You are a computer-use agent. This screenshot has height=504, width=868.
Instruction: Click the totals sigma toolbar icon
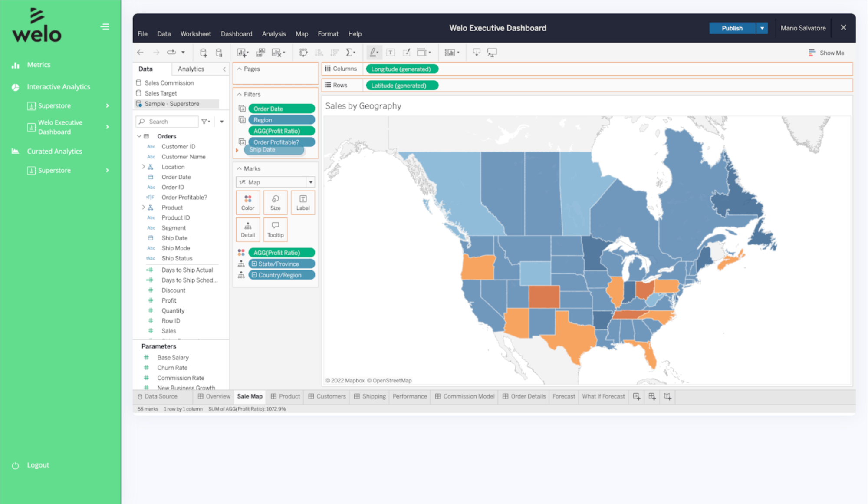[349, 53]
